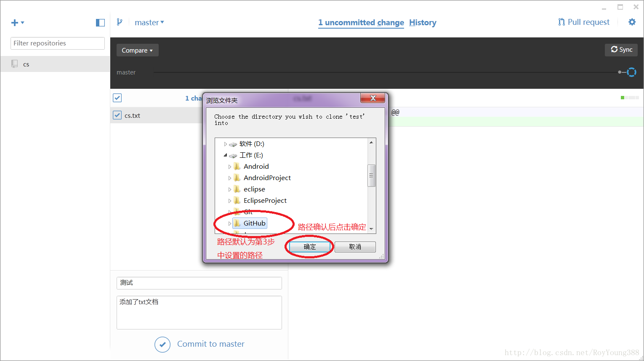The image size is (644, 361).
Task: Open the Compare dropdown
Action: tap(137, 50)
